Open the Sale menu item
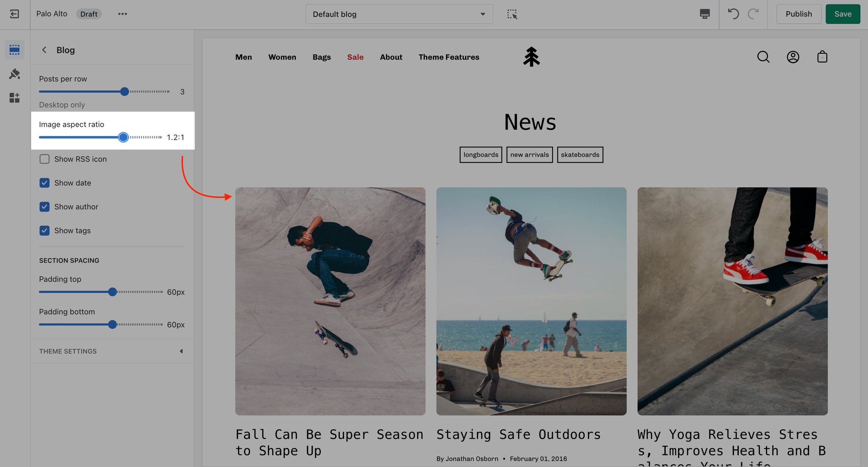This screenshot has width=868, height=467. click(355, 57)
